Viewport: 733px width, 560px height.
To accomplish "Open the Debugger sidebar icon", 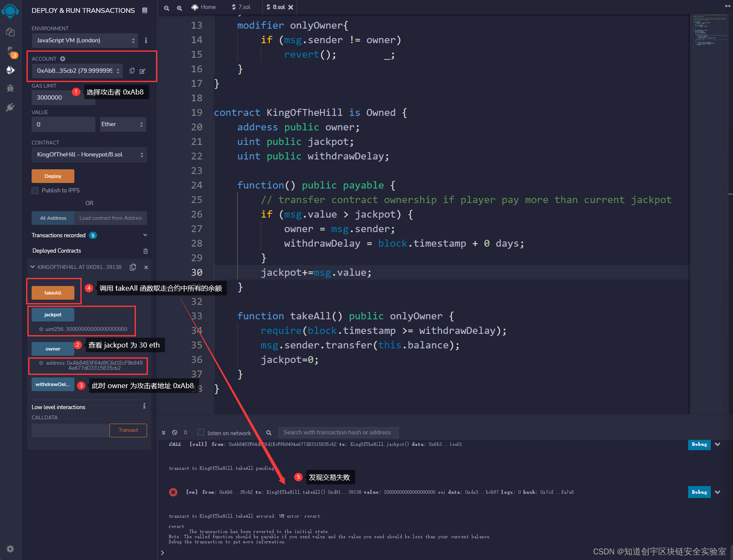I will click(x=10, y=88).
